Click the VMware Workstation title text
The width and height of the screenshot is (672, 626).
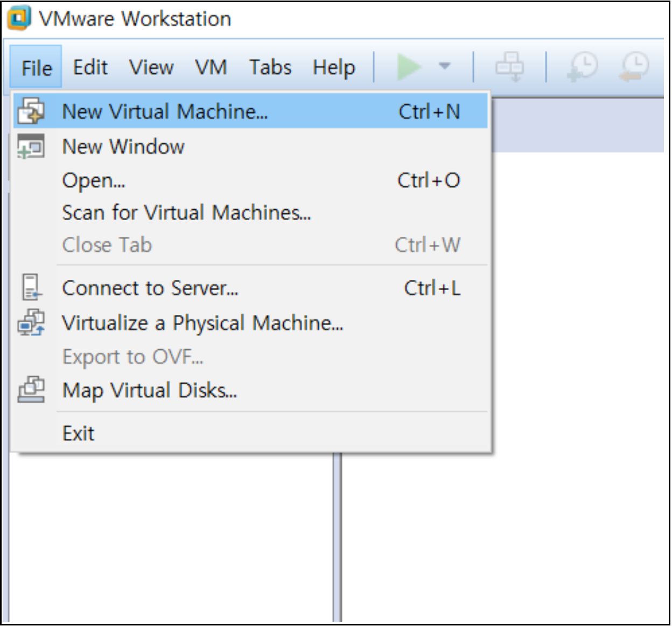[x=135, y=19]
